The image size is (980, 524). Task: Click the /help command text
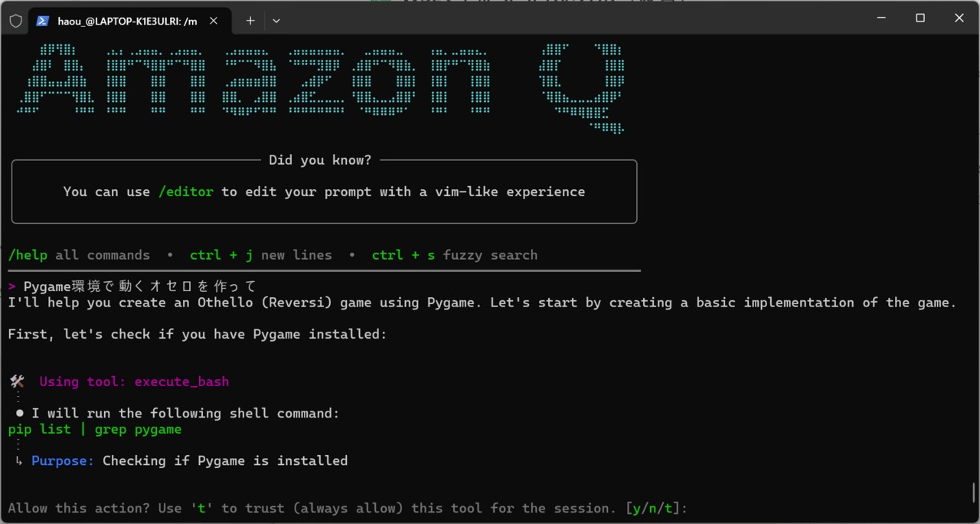pyautogui.click(x=27, y=255)
